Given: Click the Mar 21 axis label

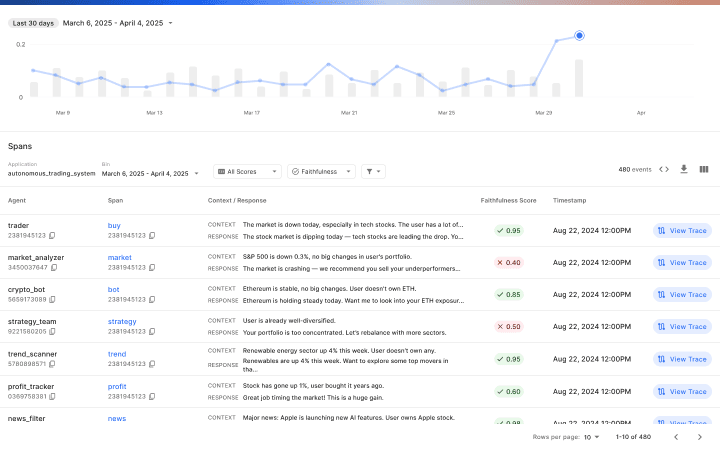Looking at the screenshot, I should coord(349,112).
